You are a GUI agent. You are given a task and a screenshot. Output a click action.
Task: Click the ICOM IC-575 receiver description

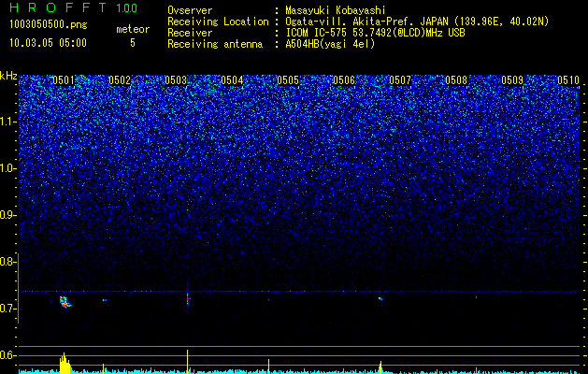coord(375,33)
